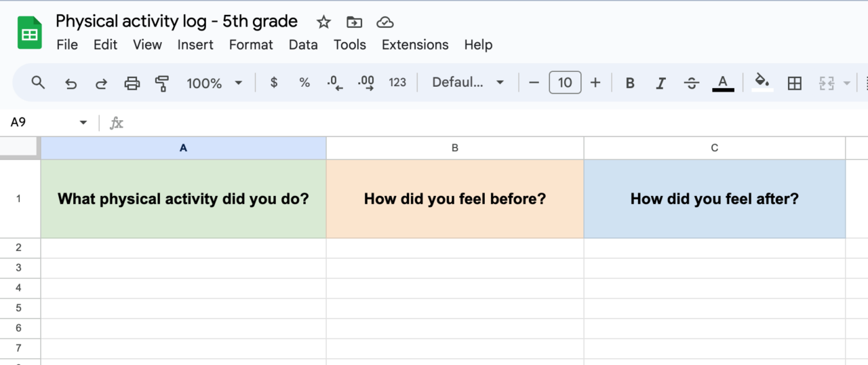Format as currency with dollar button
This screenshot has height=365, width=868.
coord(274,83)
